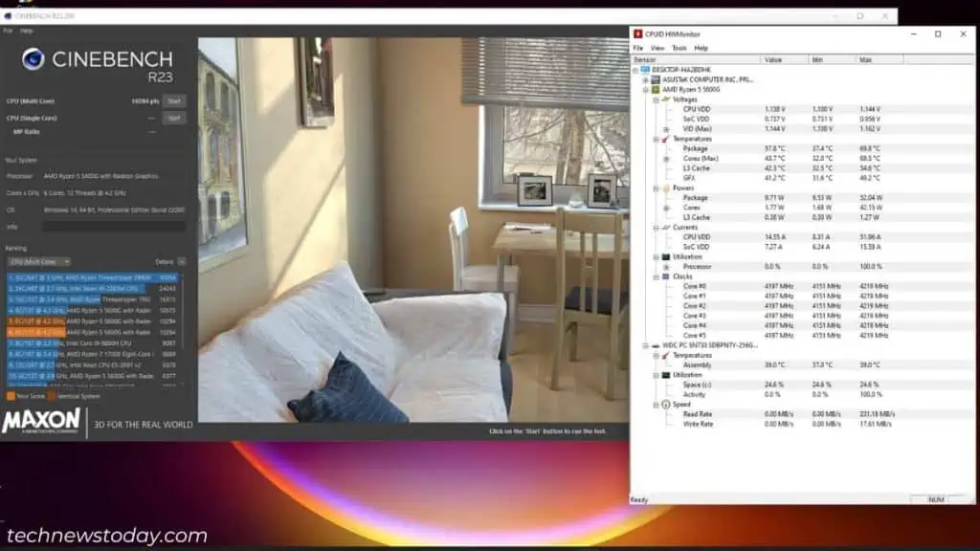Start the CPU (Single Core) test
Image resolution: width=980 pixels, height=551 pixels.
tap(174, 118)
